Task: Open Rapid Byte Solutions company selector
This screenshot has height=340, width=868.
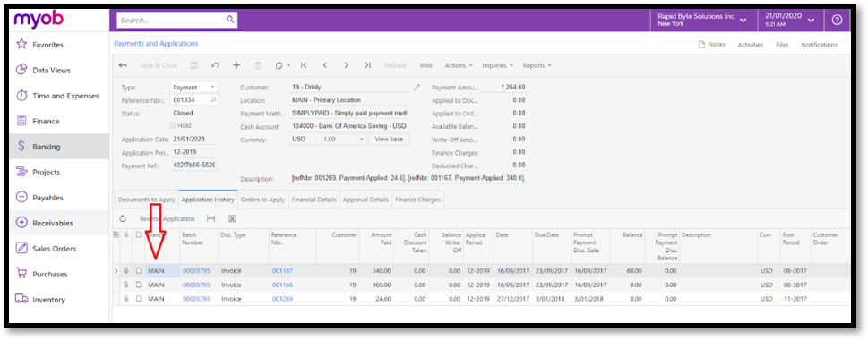Action: 701,20
